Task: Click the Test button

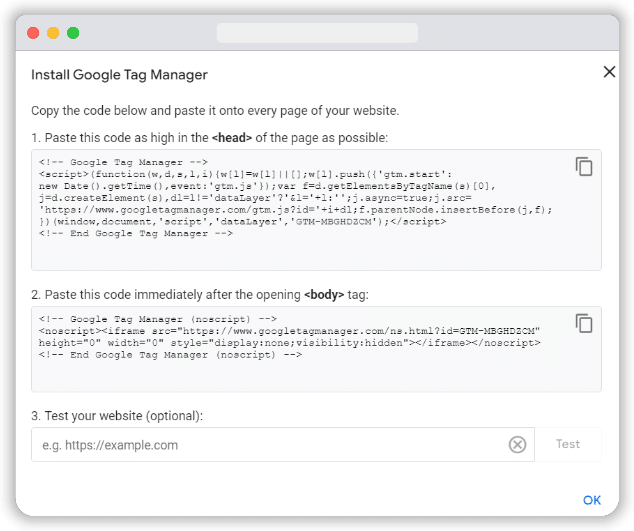Action: tap(568, 444)
